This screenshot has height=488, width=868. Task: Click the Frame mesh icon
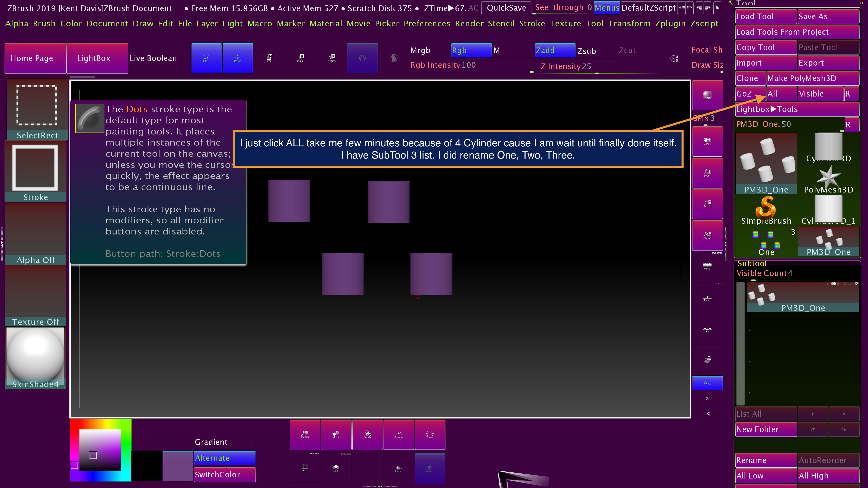[x=399, y=434]
